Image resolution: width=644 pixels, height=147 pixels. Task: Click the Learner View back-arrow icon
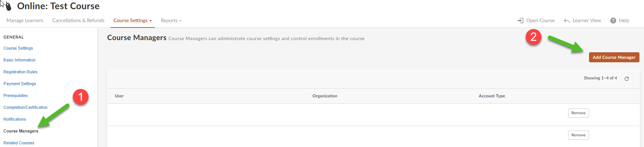(567, 21)
